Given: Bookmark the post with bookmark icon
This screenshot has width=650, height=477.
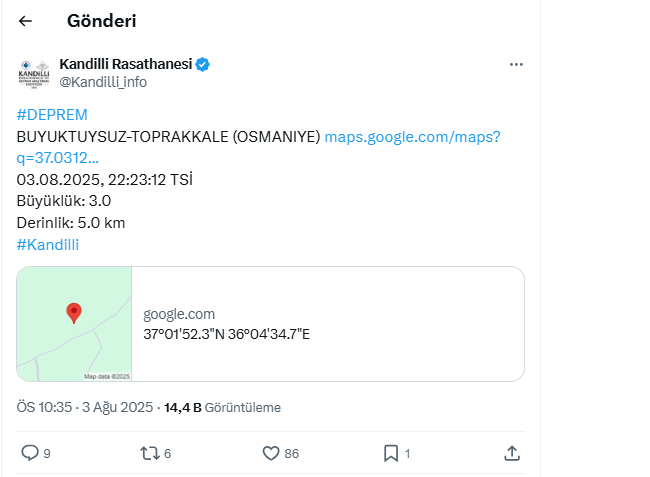Looking at the screenshot, I should (x=391, y=453).
